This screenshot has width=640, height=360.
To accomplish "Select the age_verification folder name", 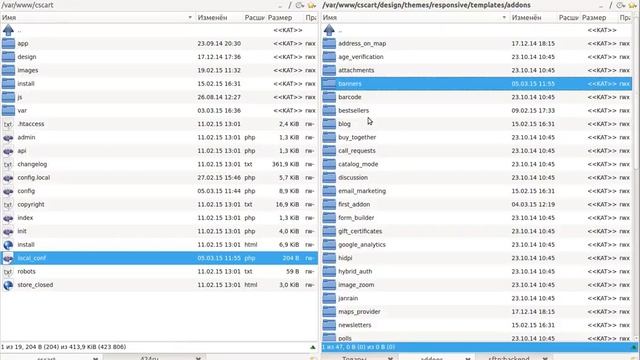I will point(361,57).
